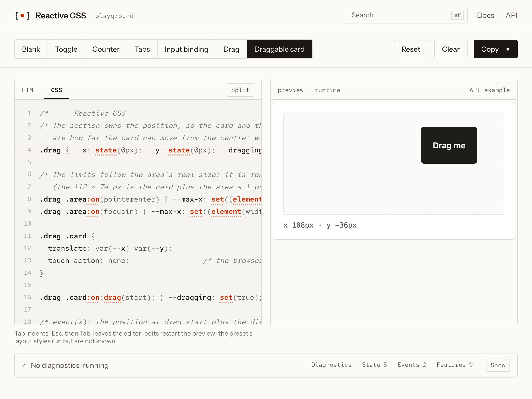Select the Toggle preset
Screen dimensions: 532x399
(x=66, y=49)
